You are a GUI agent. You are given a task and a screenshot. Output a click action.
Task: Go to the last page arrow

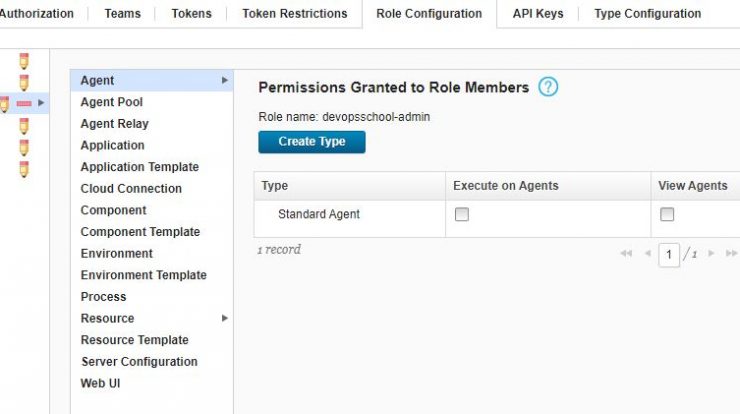731,253
